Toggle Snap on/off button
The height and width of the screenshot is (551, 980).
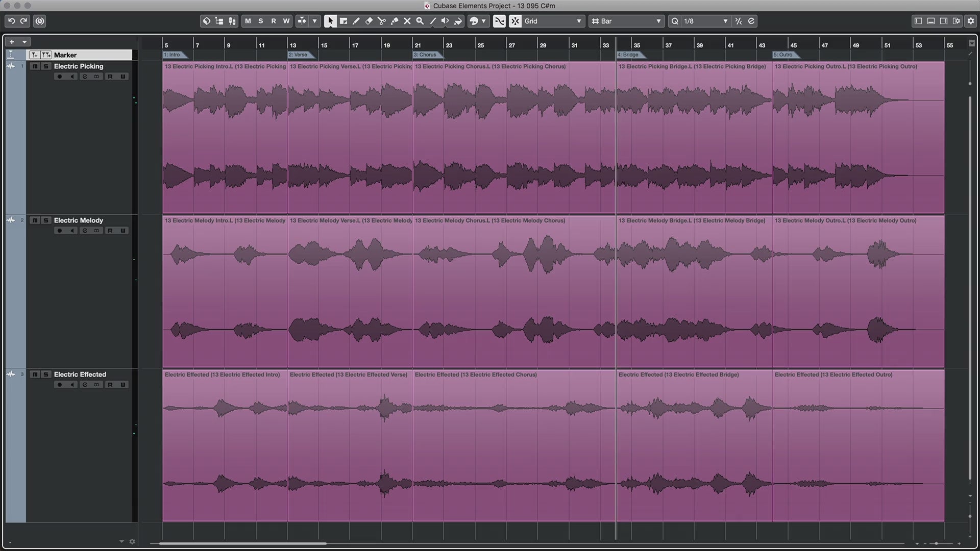pos(515,21)
